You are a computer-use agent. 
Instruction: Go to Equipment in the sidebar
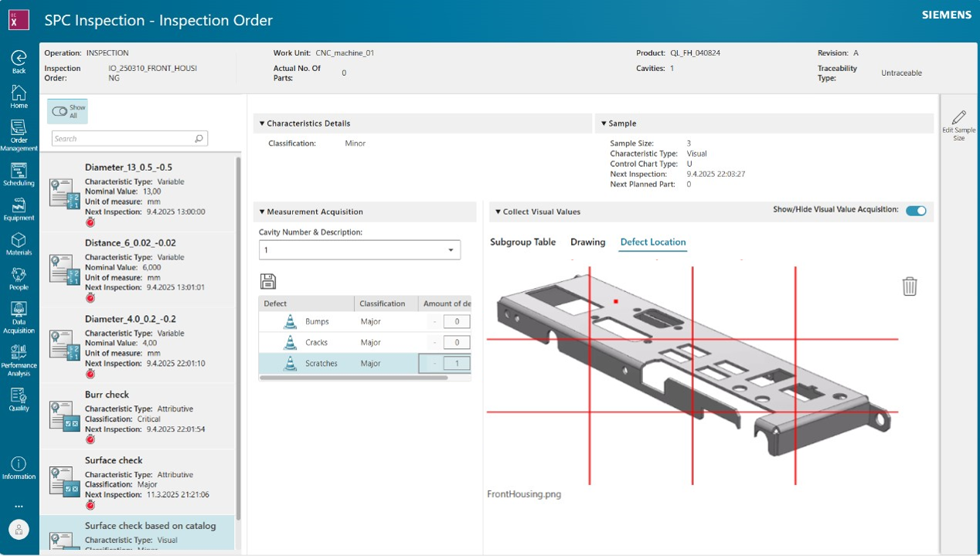(x=19, y=205)
